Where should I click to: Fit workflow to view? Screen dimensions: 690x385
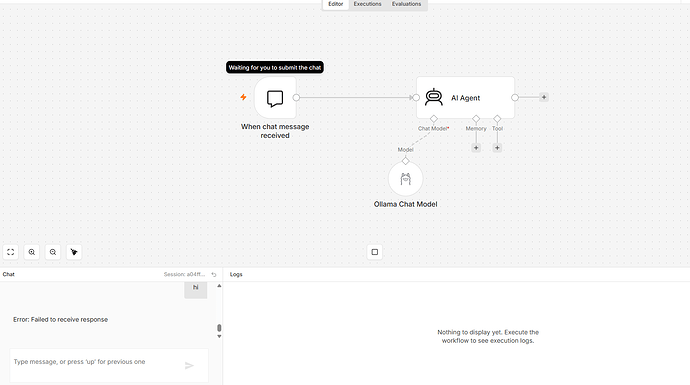click(11, 252)
